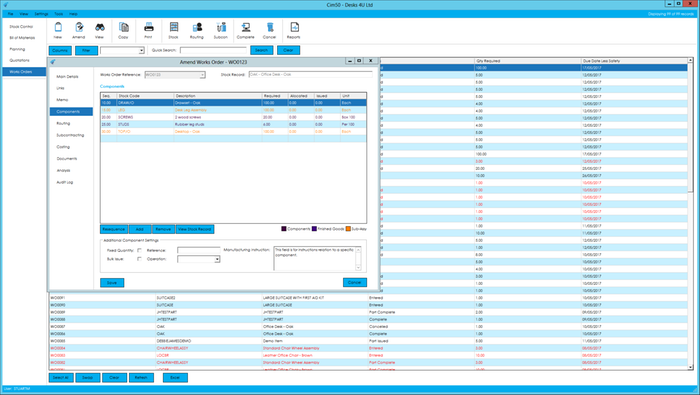This screenshot has height=395, width=700.
Task: Click the logo icon in Amend Works Order dialog
Action: click(x=53, y=62)
